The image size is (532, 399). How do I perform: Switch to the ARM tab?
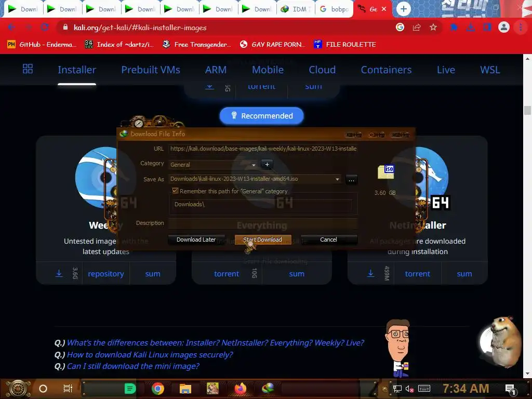coord(216,70)
